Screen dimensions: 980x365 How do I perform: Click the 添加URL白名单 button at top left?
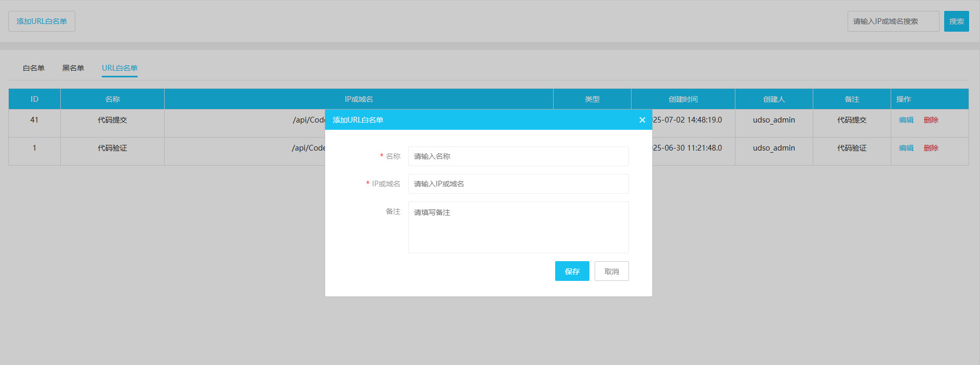coord(42,21)
